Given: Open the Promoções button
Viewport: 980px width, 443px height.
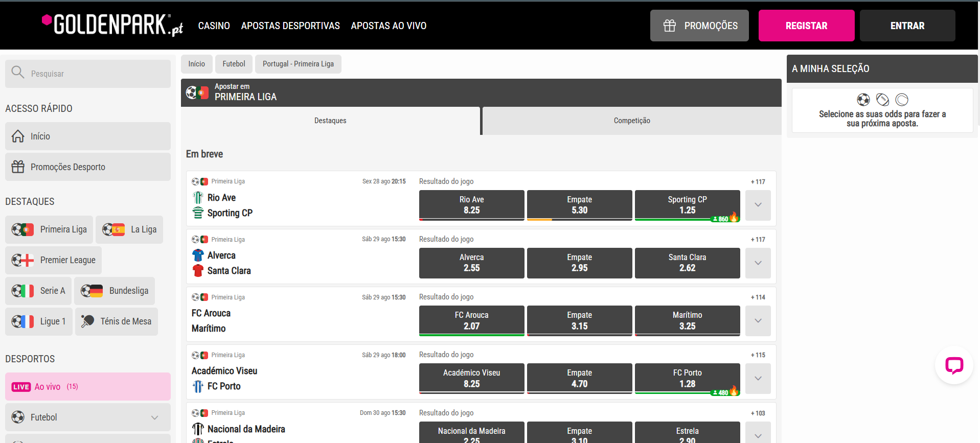Looking at the screenshot, I should tap(699, 26).
